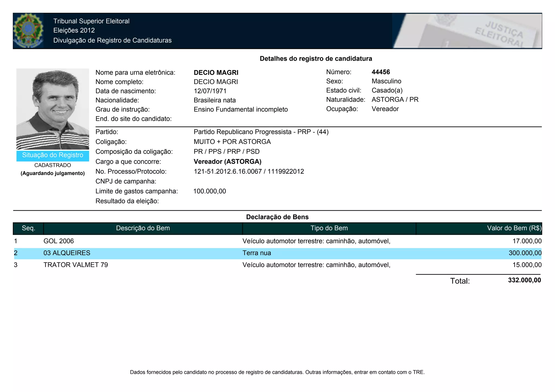Viewport: 555px width, 392px height.
Task: Click the Situação do Registro label
Action: click(53, 155)
